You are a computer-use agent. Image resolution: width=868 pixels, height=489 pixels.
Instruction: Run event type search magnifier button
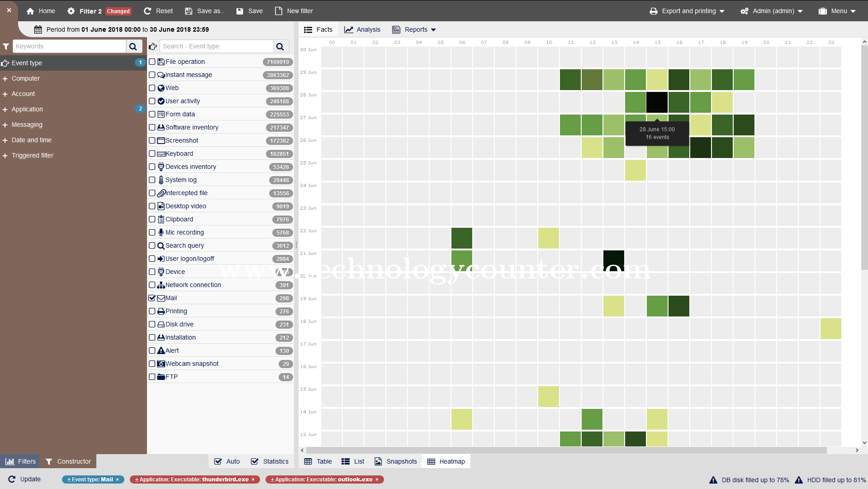point(280,46)
